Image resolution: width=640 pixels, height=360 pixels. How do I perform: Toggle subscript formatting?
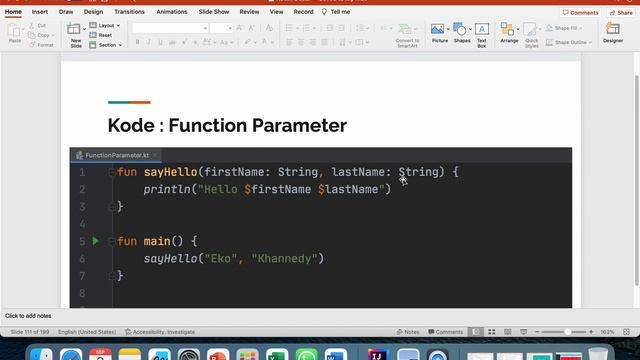tap(196, 42)
